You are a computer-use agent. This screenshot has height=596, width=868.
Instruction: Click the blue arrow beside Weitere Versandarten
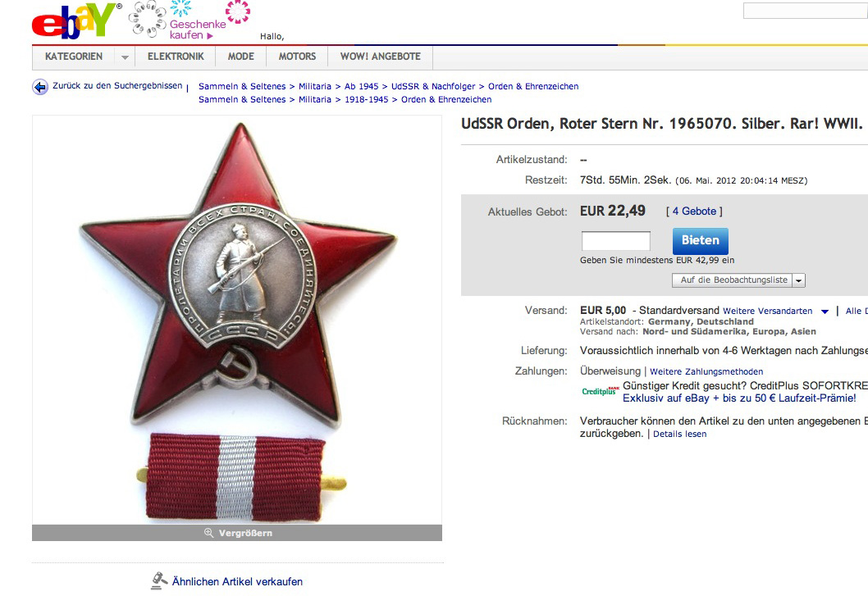tap(825, 312)
